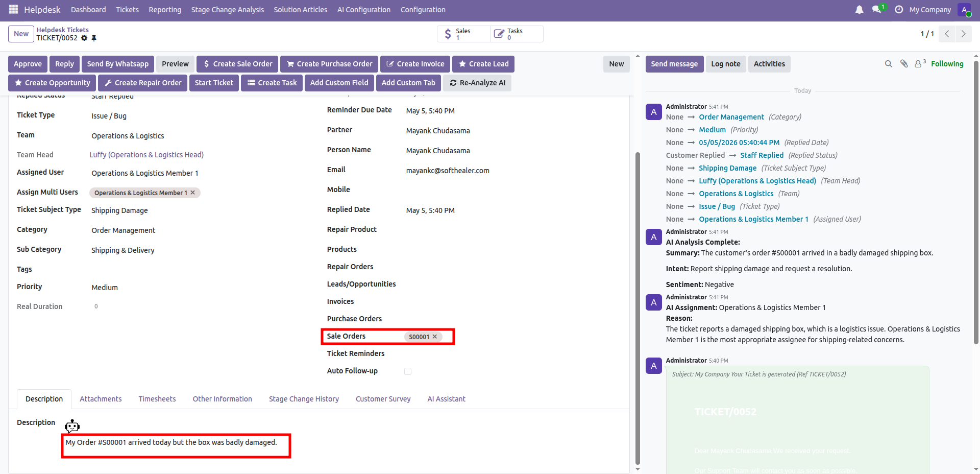Open the Configuration menu
This screenshot has height=474, width=980.
coord(423,10)
